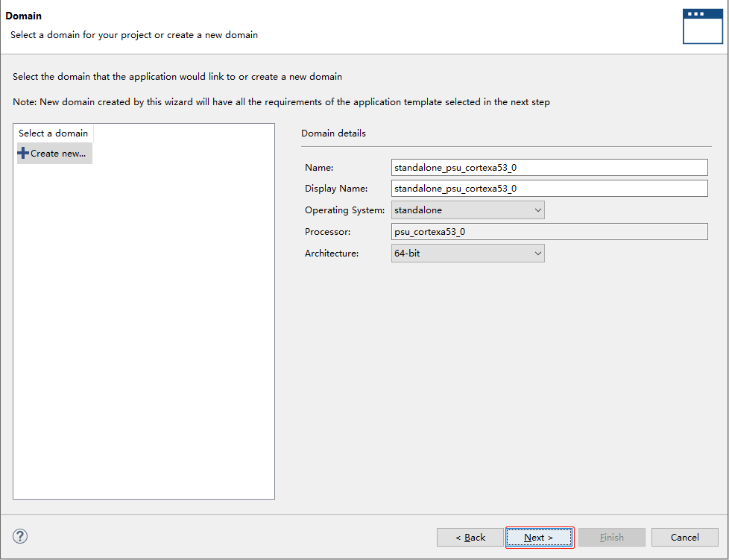Click the plus icon beside Create new
Screen dimensions: 729x560
click(x=23, y=153)
